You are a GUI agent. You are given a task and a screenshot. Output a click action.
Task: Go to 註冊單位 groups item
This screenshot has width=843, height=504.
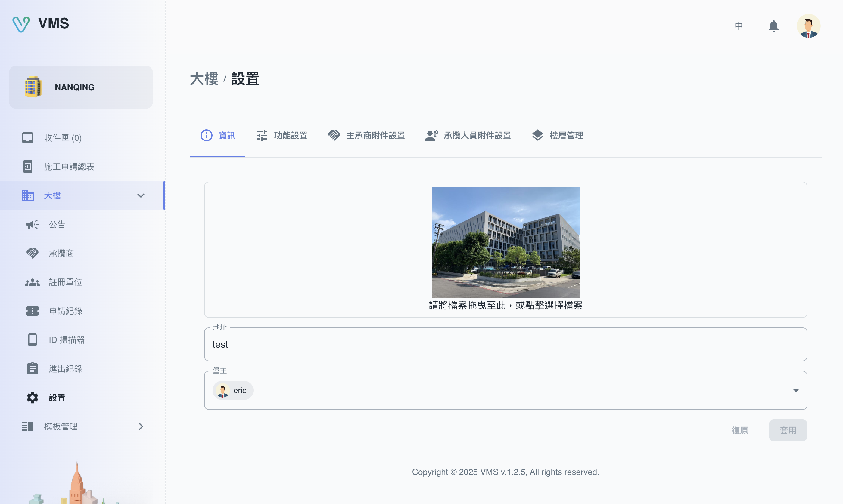[x=65, y=282]
